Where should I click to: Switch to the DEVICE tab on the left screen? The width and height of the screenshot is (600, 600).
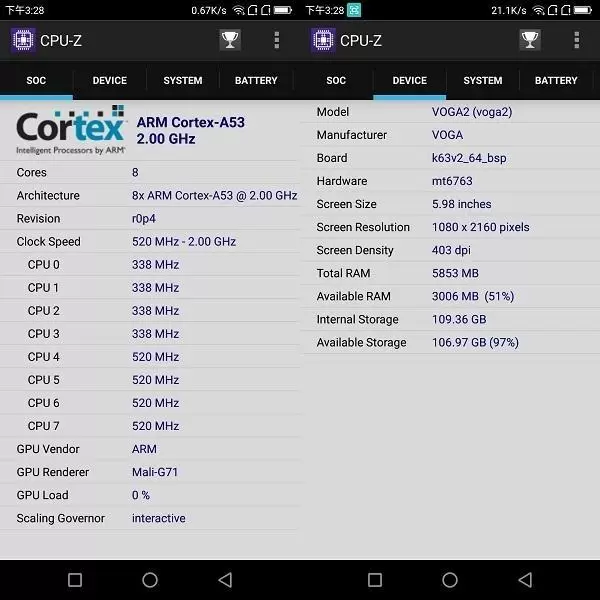[110, 81]
